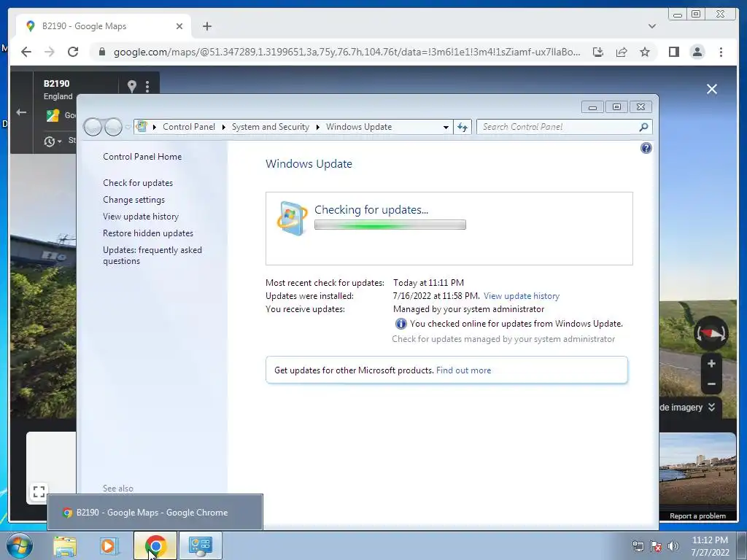This screenshot has width=747, height=560.
Task: Click the checking updates progress bar
Action: 390,225
